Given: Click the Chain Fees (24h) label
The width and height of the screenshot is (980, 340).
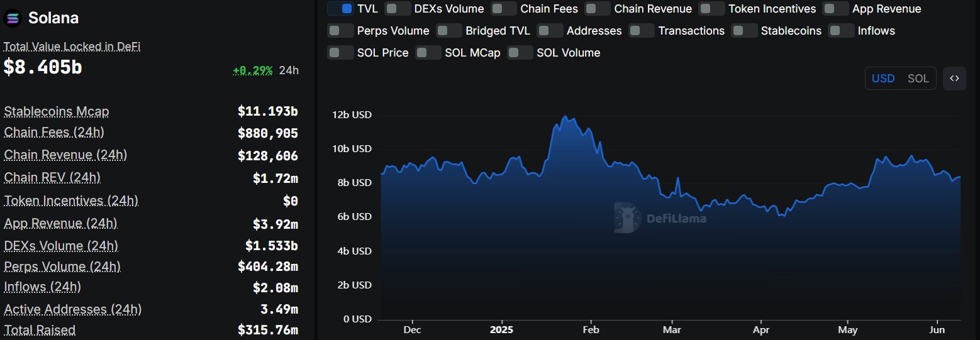Looking at the screenshot, I should point(54,133).
